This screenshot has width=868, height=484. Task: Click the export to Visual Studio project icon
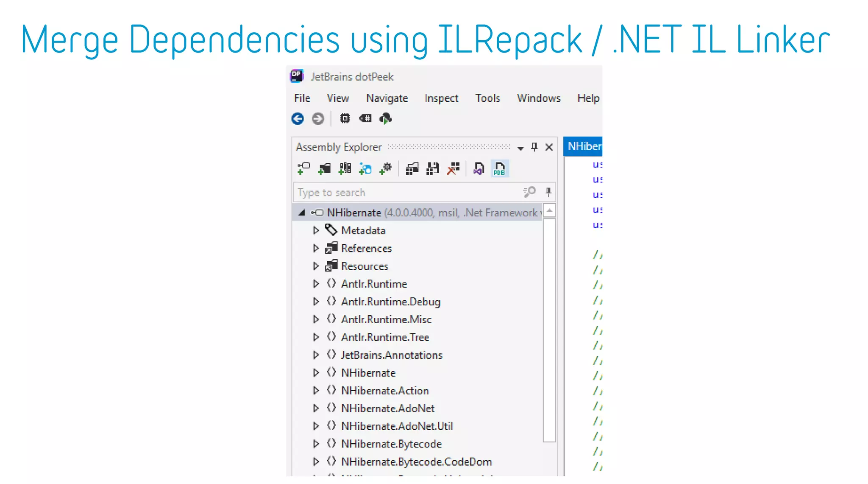(479, 169)
